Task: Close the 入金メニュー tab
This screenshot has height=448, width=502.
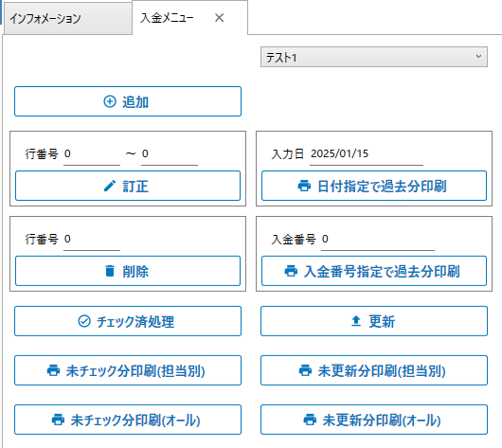Action: pyautogui.click(x=220, y=18)
